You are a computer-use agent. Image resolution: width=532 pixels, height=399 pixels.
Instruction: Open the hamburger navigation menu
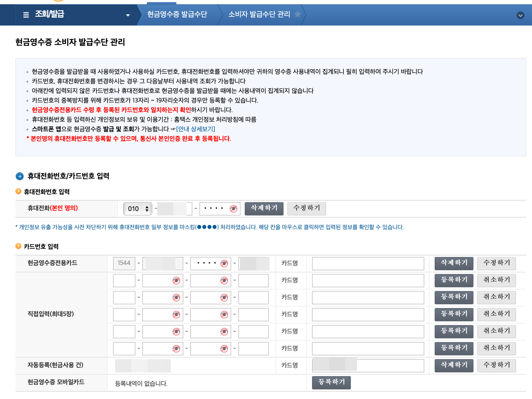[26, 15]
